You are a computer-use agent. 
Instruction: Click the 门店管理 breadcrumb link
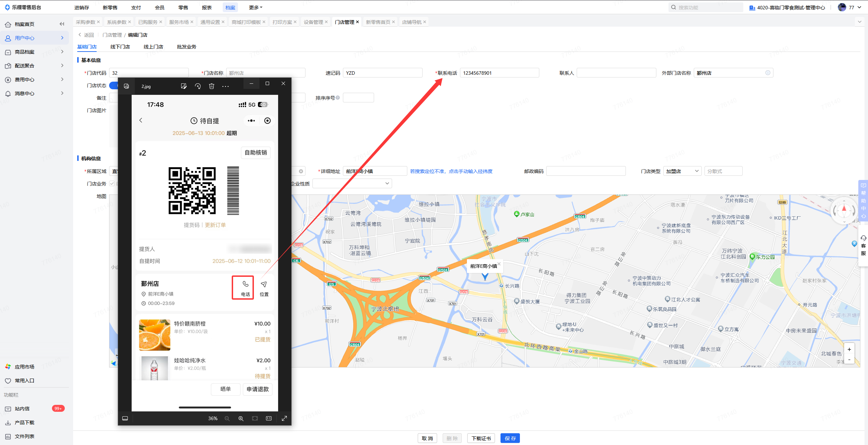[x=112, y=35]
